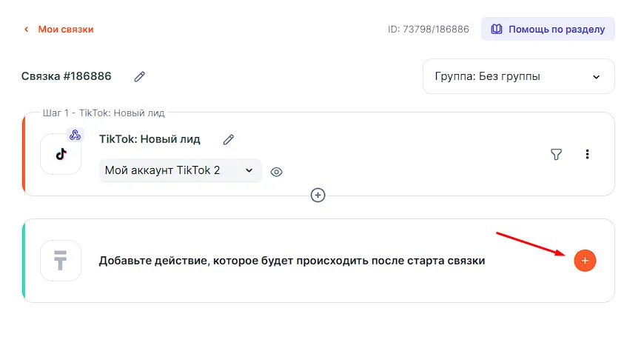Toggle the eye icon next to the account selector
This screenshot has width=644, height=351.
click(x=276, y=172)
